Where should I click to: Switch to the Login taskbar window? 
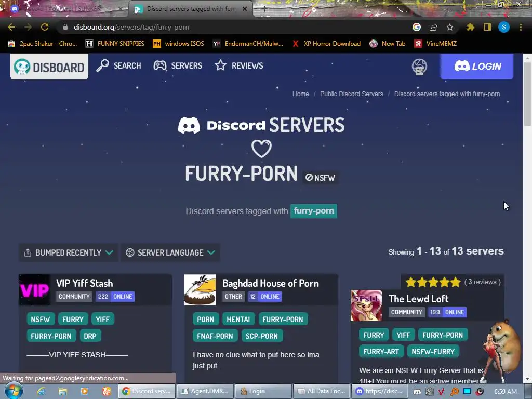263,391
